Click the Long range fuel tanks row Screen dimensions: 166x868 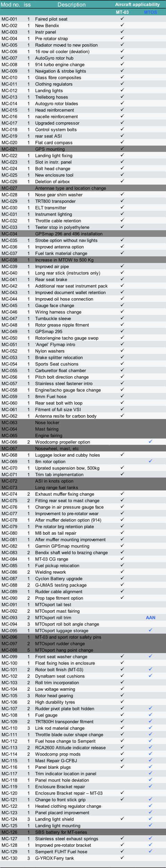[83, 488]
